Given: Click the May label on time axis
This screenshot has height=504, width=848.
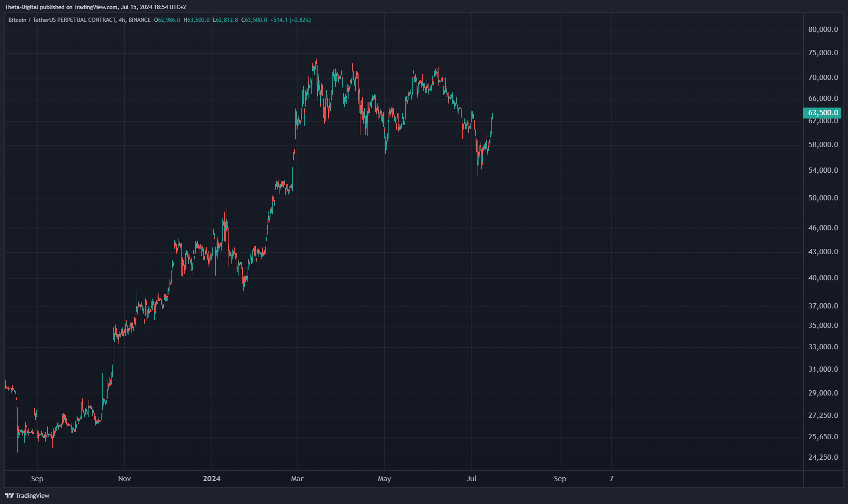Looking at the screenshot, I should [384, 479].
